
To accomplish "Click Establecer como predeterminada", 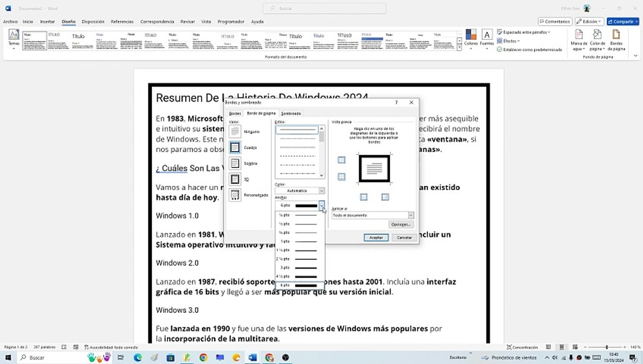I will point(529,50).
